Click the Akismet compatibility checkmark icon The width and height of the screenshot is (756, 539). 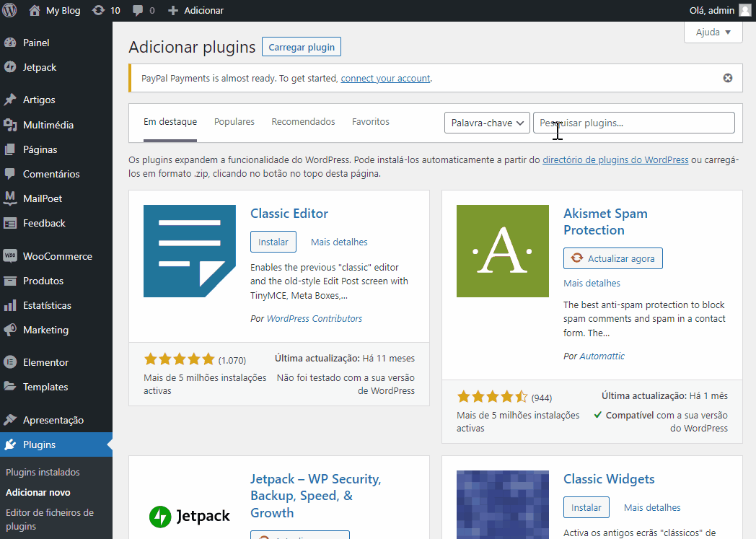pos(598,415)
